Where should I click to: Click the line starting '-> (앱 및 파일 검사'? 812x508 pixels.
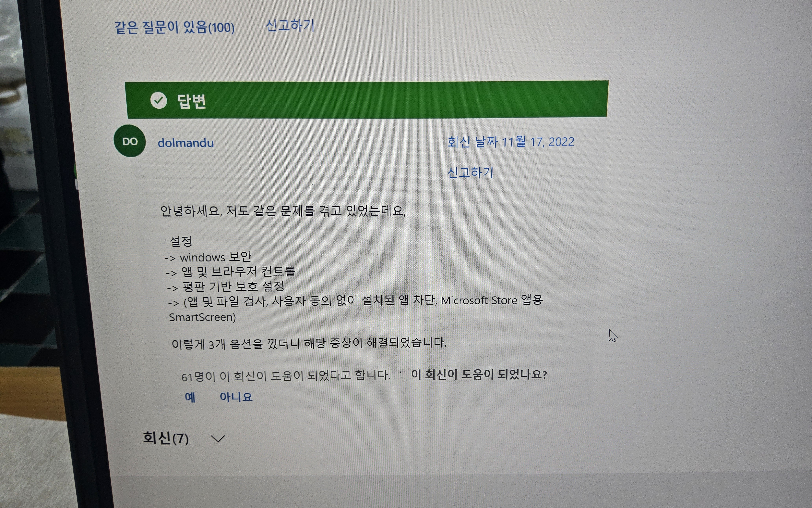point(355,300)
